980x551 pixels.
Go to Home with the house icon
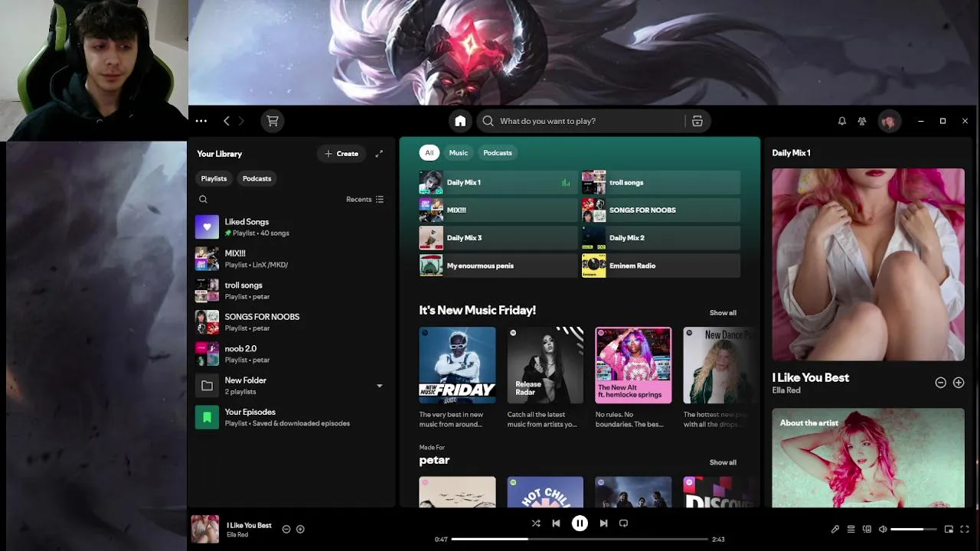tap(460, 121)
